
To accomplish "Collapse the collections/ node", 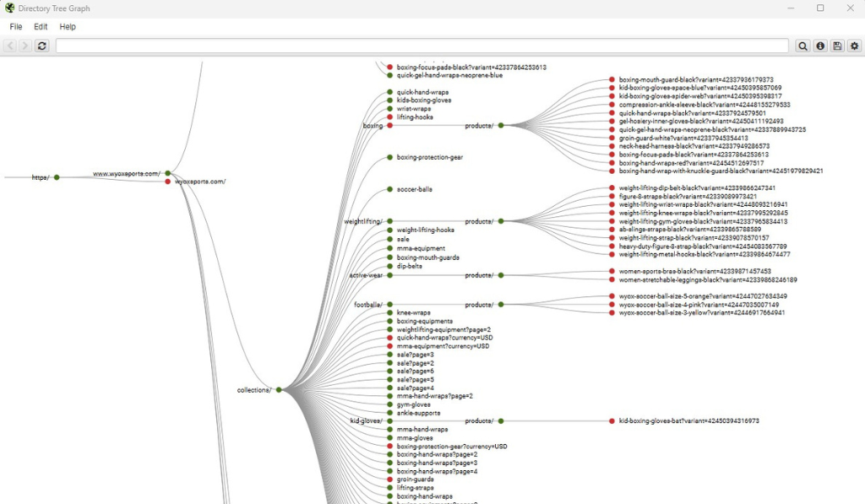I will click(x=279, y=390).
